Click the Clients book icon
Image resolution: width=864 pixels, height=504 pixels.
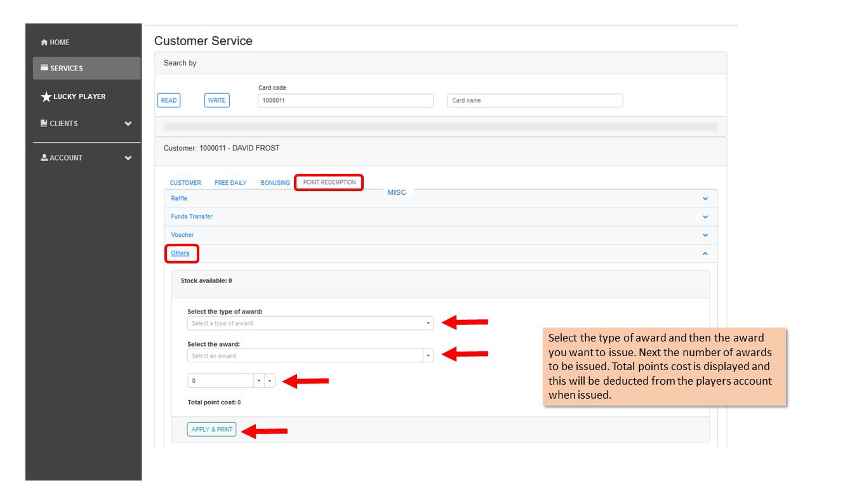pyautogui.click(x=44, y=123)
